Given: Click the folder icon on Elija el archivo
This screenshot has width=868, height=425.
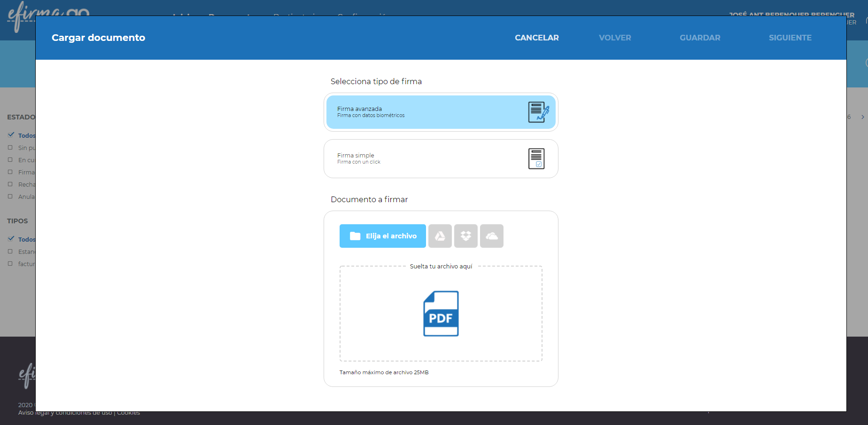Looking at the screenshot, I should pyautogui.click(x=356, y=236).
